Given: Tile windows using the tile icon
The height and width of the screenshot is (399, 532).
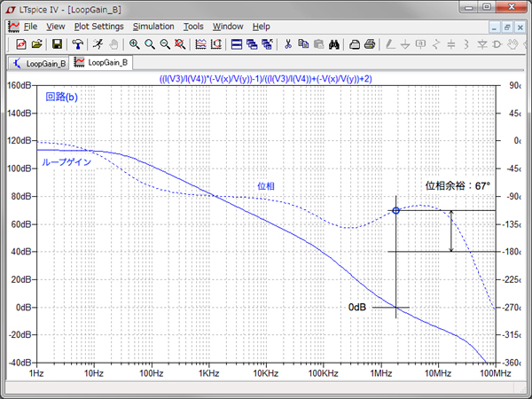Looking at the screenshot, I should [x=237, y=43].
